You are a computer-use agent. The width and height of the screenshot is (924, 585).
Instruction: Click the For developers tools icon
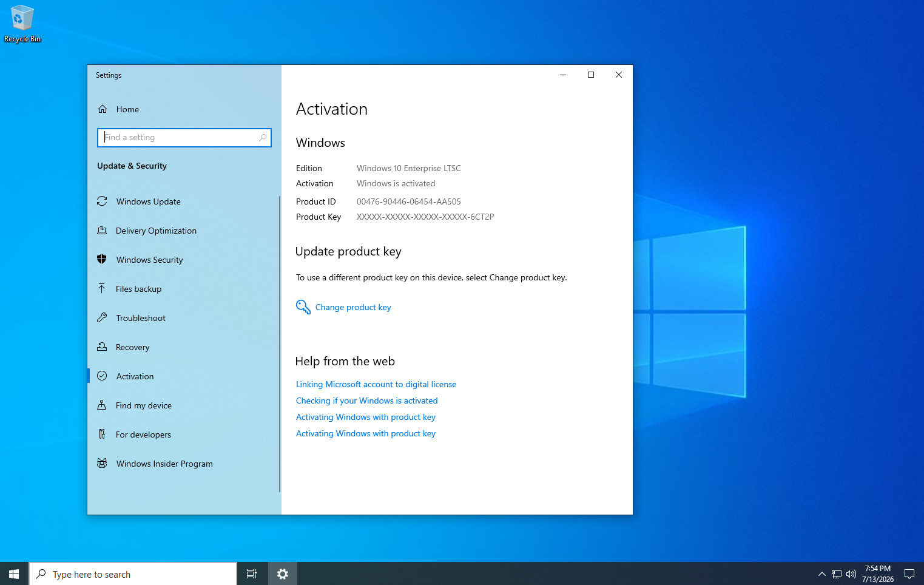102,434
